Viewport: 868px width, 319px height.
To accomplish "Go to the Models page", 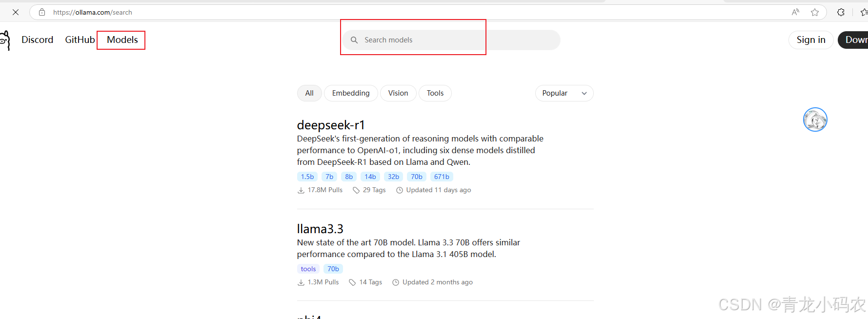I will click(122, 40).
